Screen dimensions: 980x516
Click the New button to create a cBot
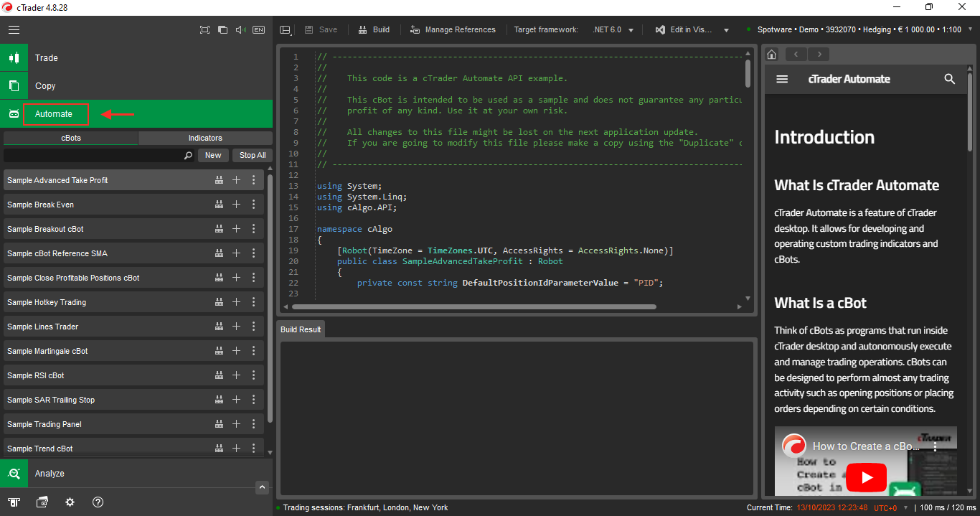click(x=213, y=155)
